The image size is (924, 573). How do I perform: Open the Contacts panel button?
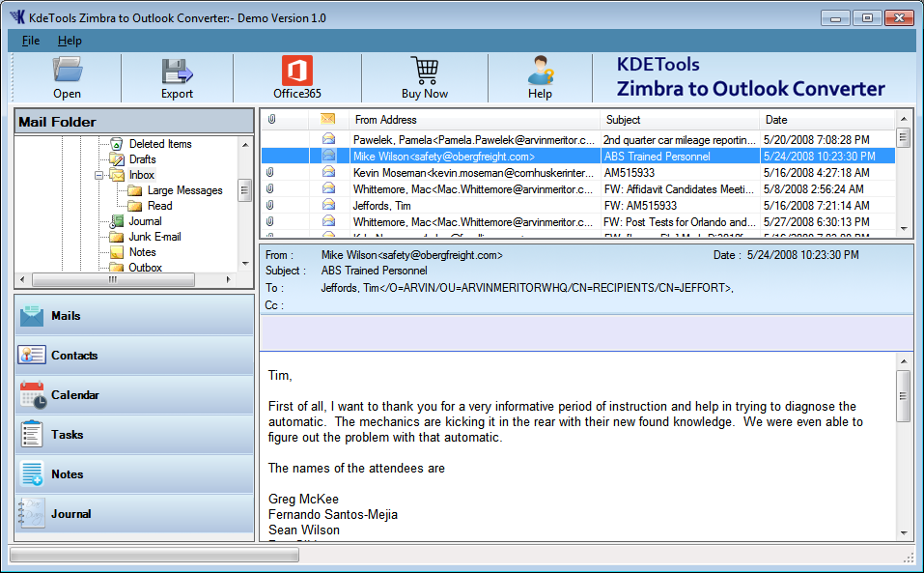134,355
